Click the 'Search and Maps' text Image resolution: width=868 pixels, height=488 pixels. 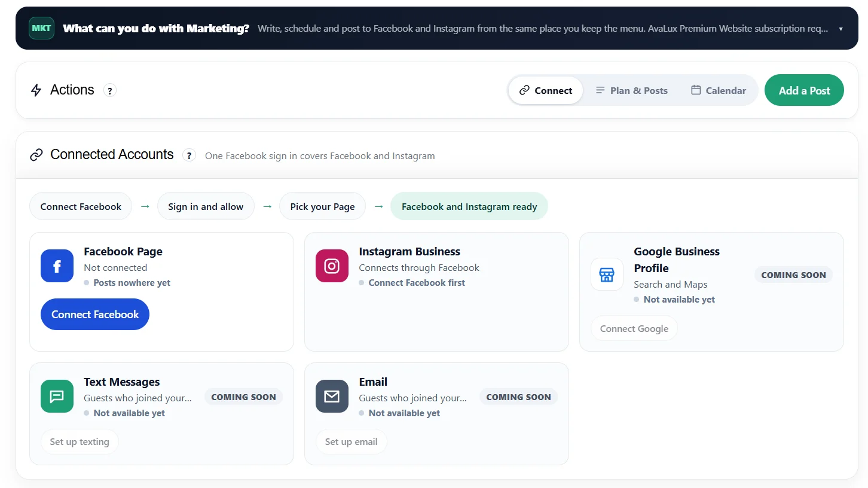(671, 285)
